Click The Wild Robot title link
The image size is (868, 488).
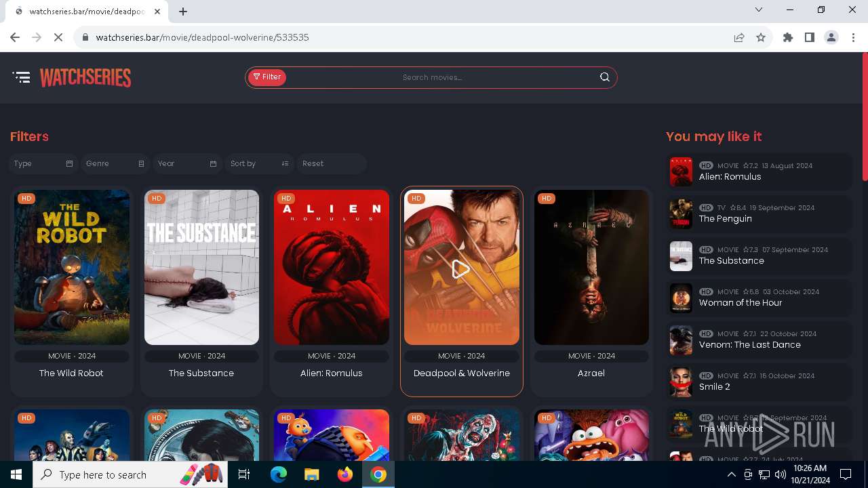coord(71,373)
